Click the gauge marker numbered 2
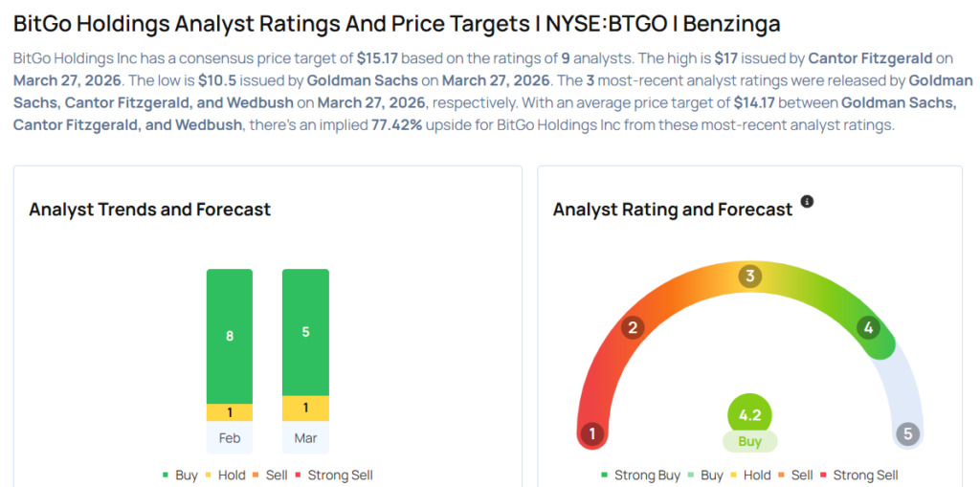 tap(632, 328)
